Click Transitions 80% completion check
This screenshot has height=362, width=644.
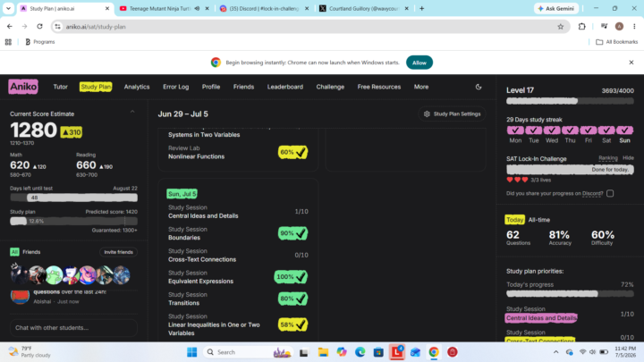coord(292,299)
